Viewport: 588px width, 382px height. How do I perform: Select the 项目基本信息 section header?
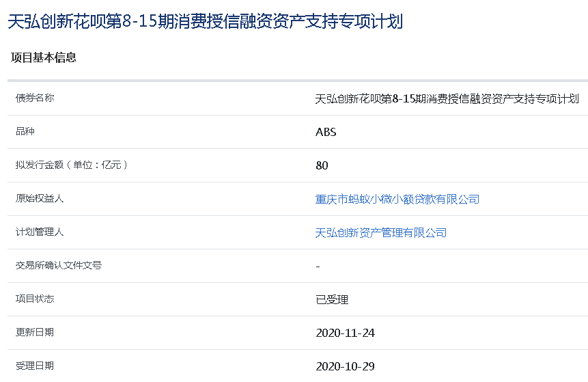click(44, 57)
